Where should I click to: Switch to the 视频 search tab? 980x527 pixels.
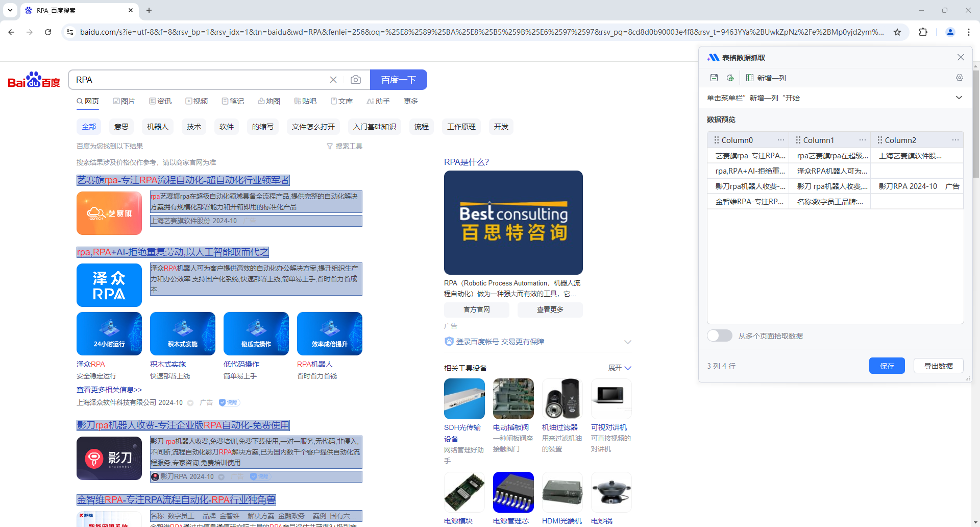tap(197, 101)
